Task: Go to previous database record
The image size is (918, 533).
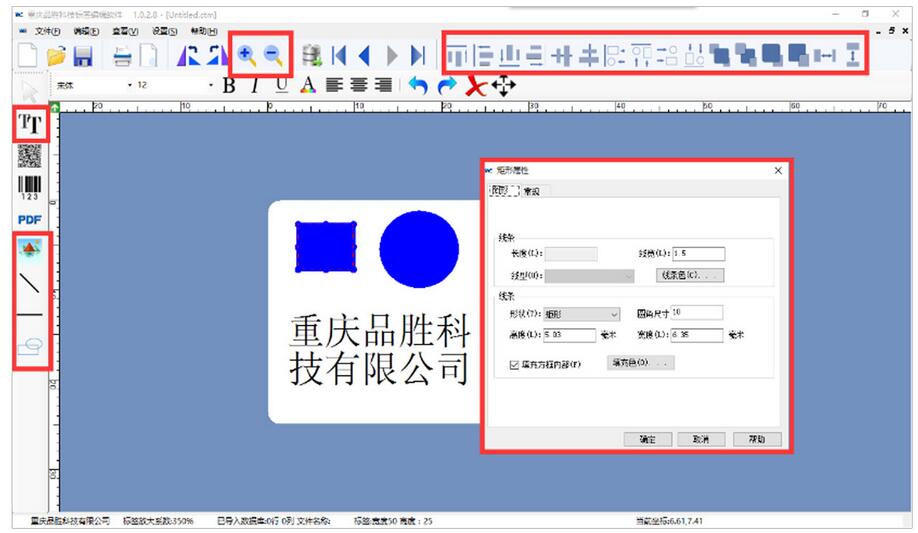Action: tap(364, 56)
